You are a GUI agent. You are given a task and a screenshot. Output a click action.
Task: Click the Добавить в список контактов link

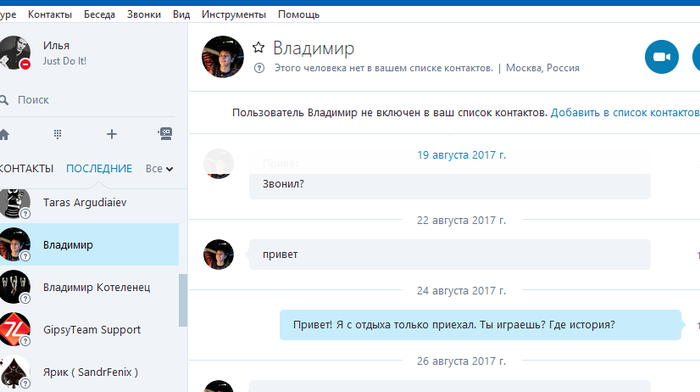pos(625,113)
